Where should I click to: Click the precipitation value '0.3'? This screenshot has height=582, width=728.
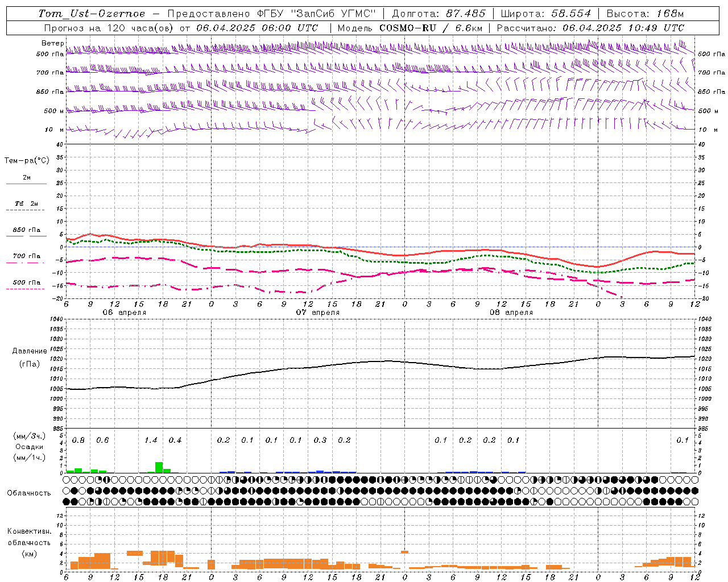point(320,440)
